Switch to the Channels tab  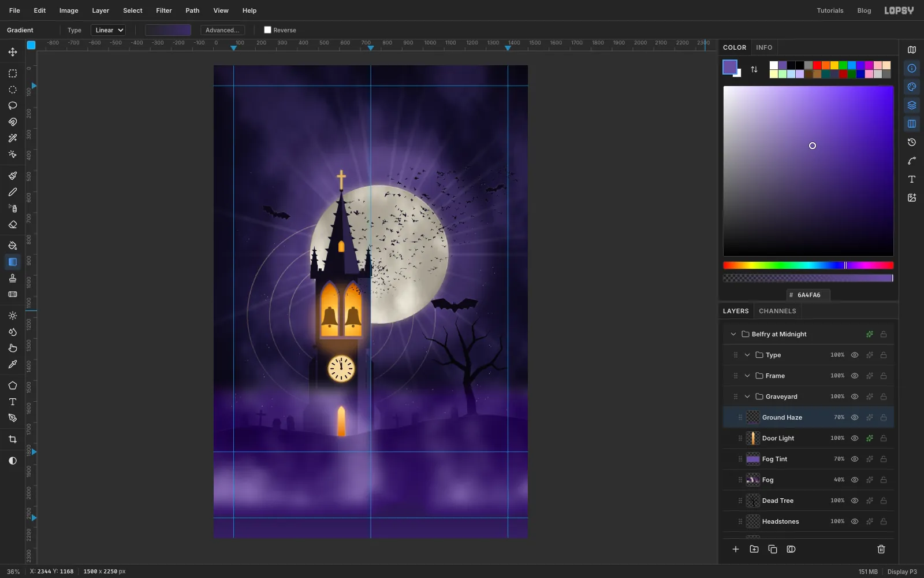(777, 311)
